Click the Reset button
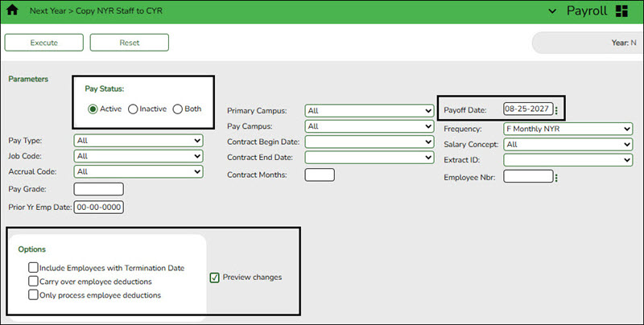The image size is (644, 325). [130, 43]
